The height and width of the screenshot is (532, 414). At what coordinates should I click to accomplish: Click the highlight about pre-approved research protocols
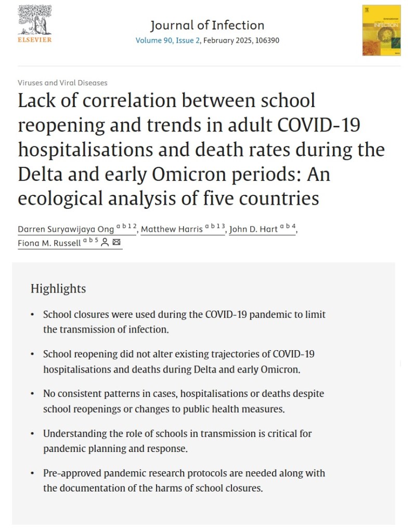[184, 480]
